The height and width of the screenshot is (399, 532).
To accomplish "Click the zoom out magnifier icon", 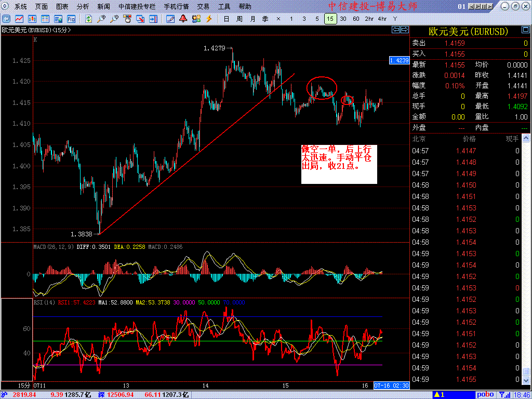I will click(x=114, y=19).
